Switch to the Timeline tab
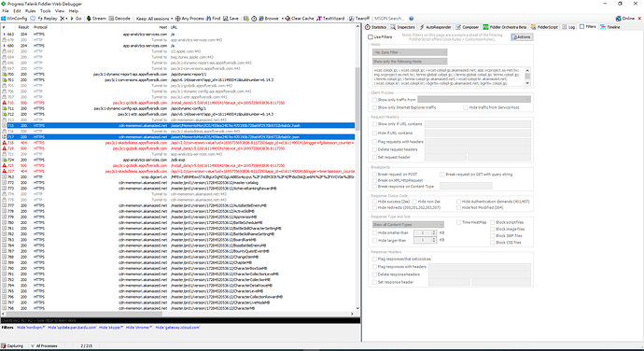The image size is (644, 351). click(610, 27)
